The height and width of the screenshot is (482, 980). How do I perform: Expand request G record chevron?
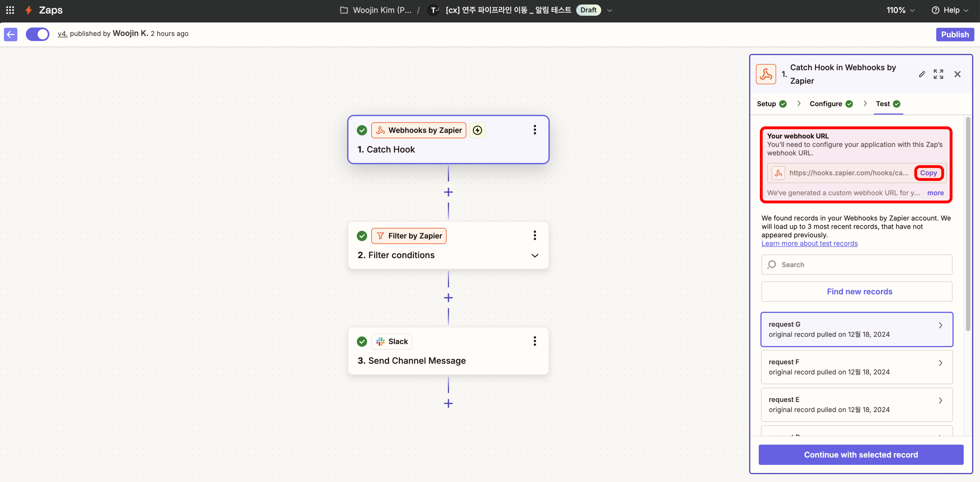coord(940,326)
